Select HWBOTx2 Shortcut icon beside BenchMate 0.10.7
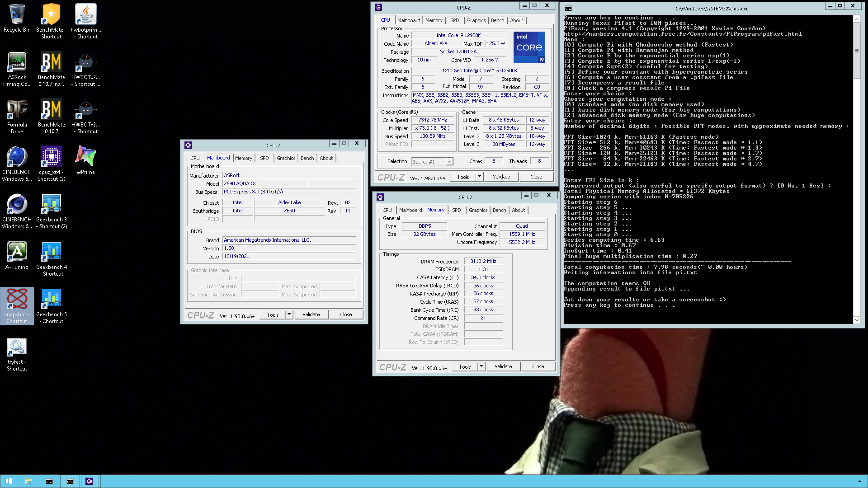The width and height of the screenshot is (868, 488). click(x=85, y=116)
